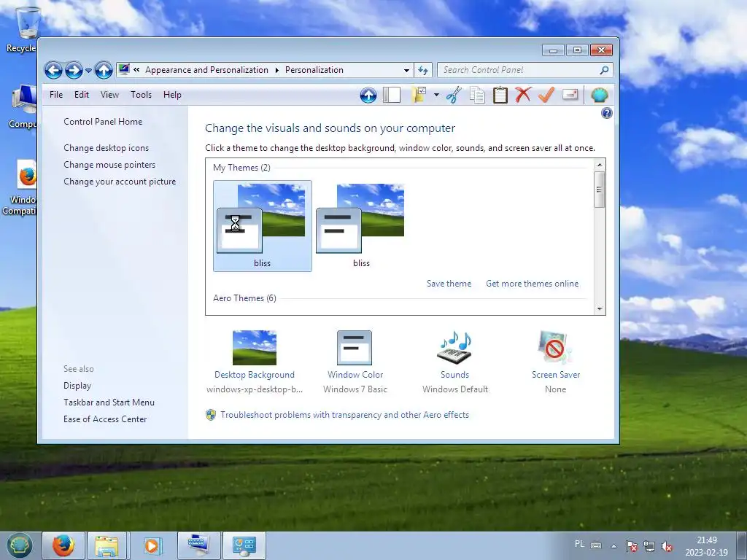This screenshot has width=747, height=560.
Task: Toggle the navigation pane toolbar icon
Action: click(392, 95)
